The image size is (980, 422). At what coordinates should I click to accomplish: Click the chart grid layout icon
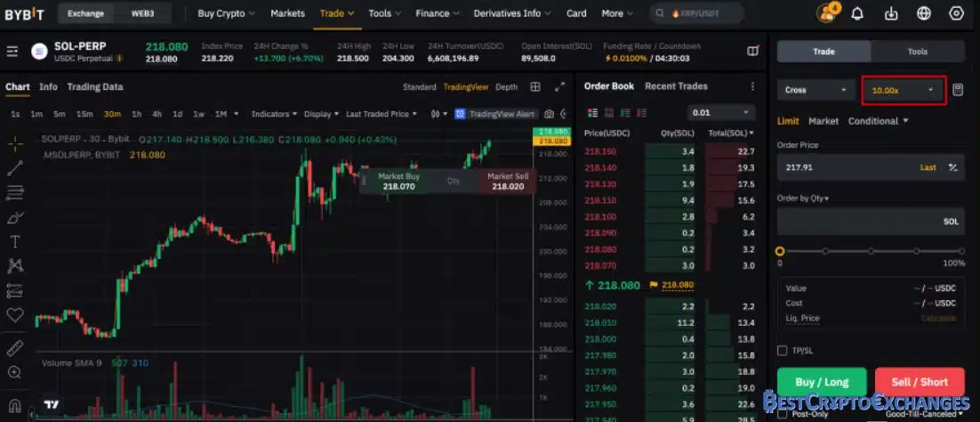tap(535, 87)
